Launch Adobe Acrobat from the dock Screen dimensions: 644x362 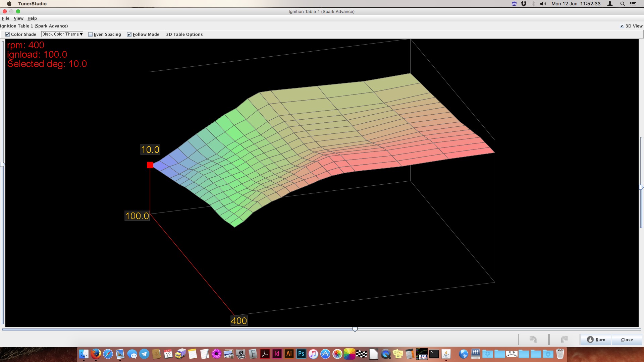[x=265, y=354]
